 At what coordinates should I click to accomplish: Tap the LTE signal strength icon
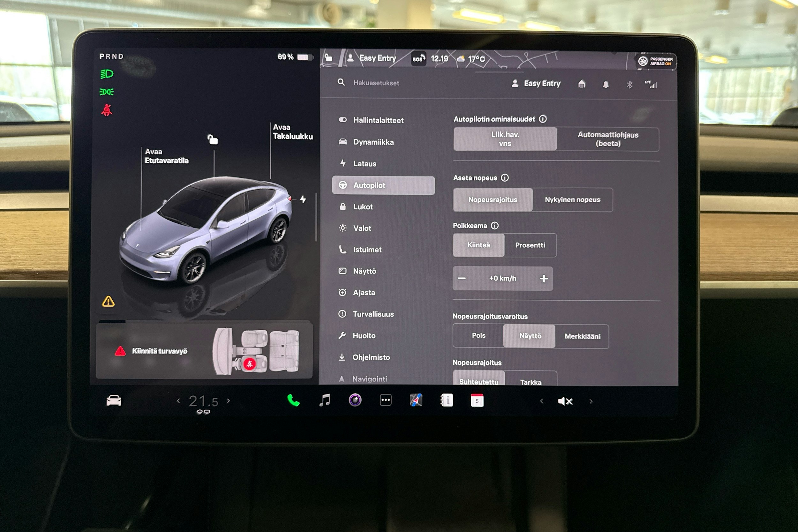coord(651,85)
